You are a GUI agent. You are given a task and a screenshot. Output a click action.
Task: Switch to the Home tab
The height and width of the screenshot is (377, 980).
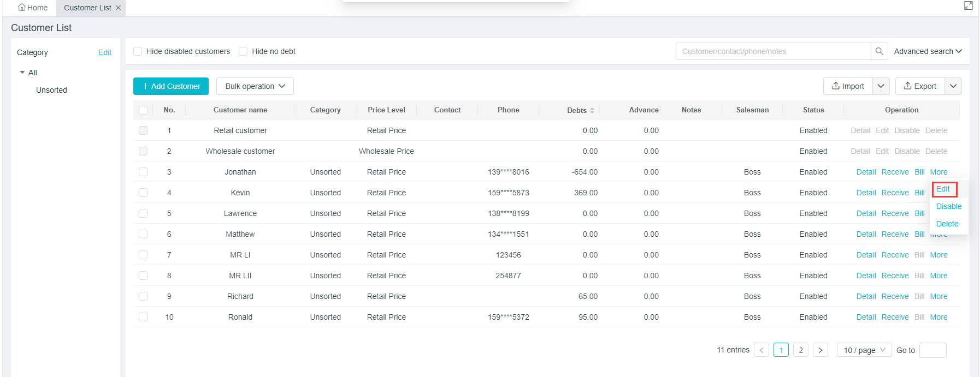point(33,8)
